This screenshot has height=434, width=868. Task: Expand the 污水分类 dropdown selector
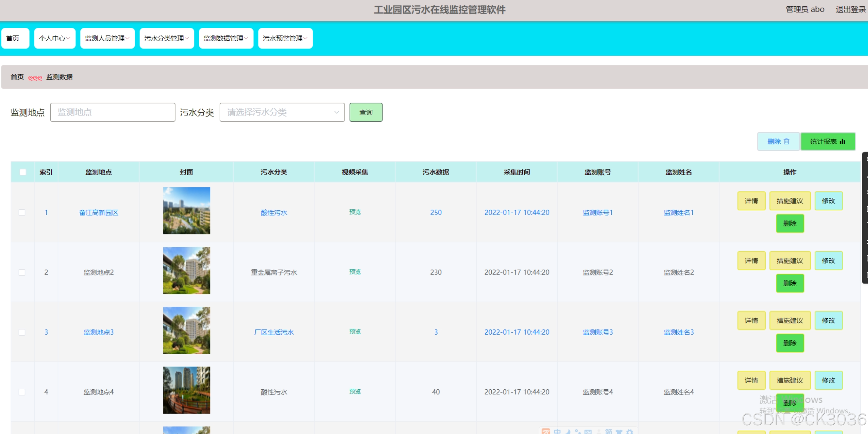pyautogui.click(x=282, y=112)
